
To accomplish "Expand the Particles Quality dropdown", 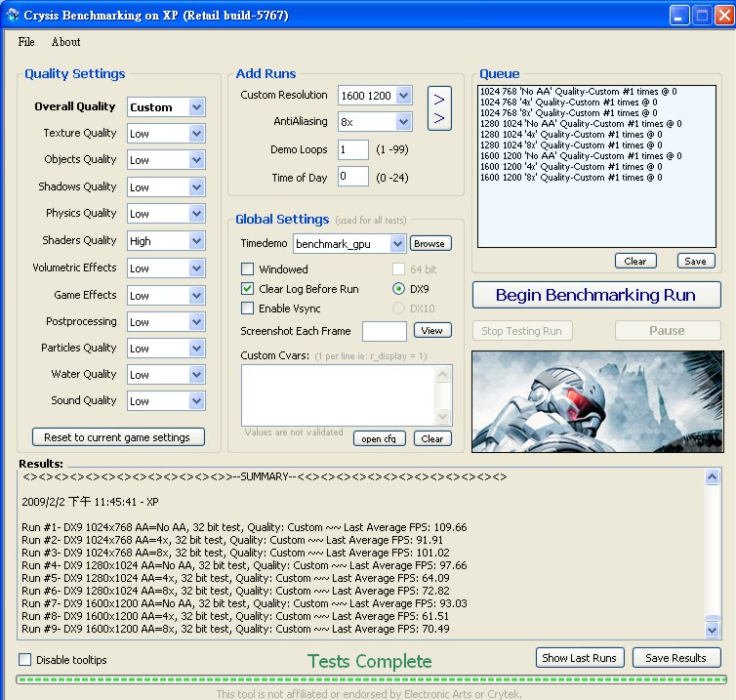I will pos(196,349).
